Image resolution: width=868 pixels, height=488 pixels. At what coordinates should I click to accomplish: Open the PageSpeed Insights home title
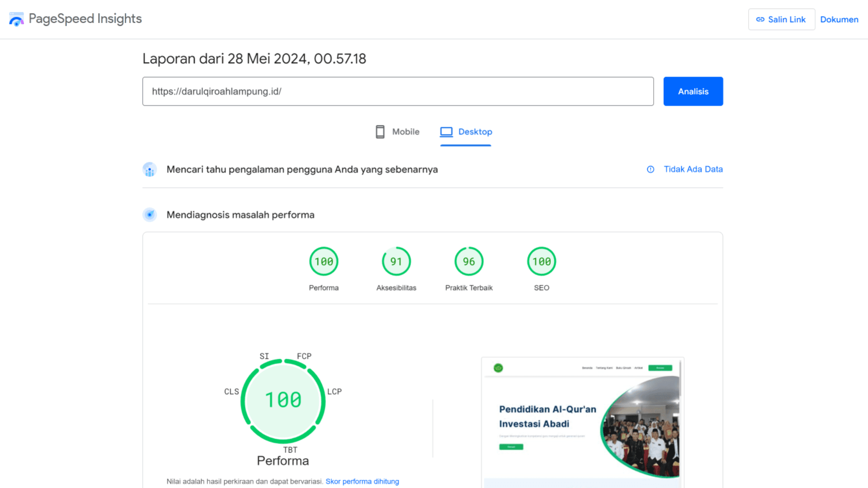point(85,19)
